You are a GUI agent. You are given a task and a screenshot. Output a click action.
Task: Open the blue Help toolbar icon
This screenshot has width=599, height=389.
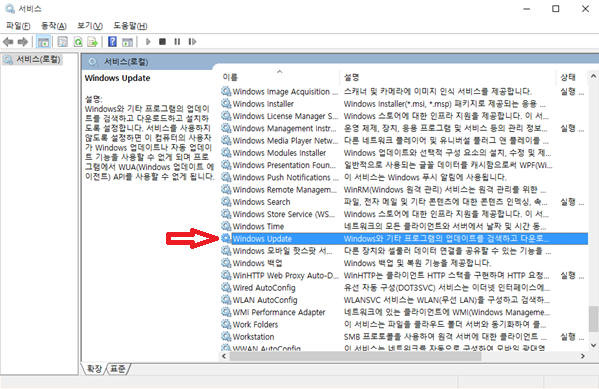click(x=112, y=42)
